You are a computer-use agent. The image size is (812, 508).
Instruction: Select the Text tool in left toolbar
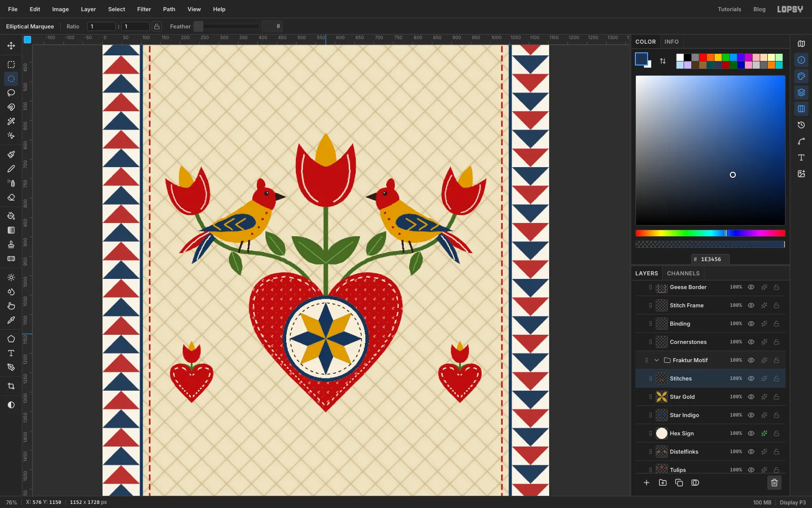[x=11, y=353]
